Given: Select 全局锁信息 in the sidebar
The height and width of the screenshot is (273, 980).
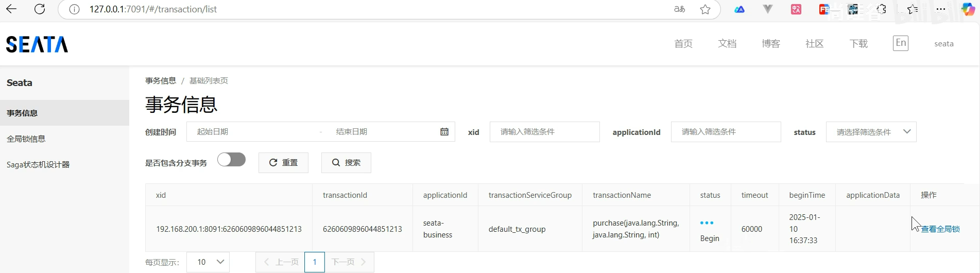Looking at the screenshot, I should [64, 139].
